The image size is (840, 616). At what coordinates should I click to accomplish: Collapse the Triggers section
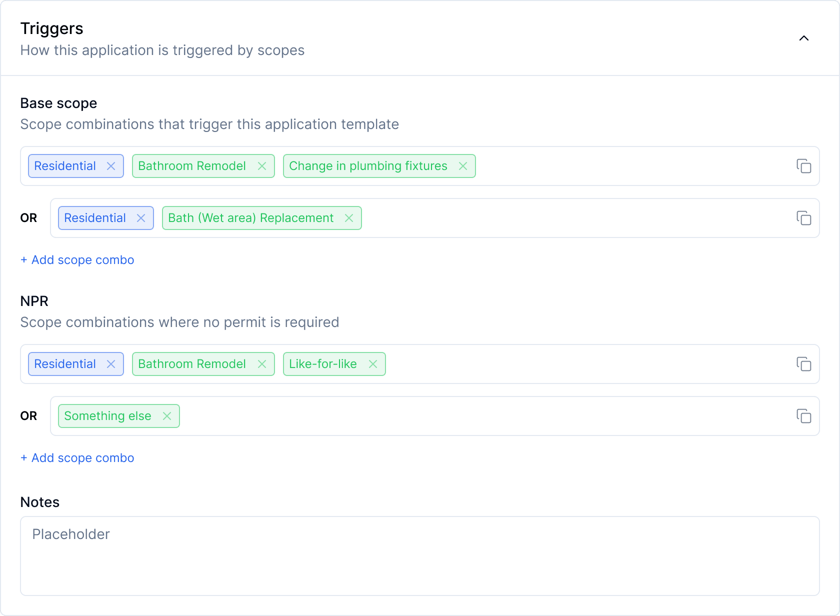pyautogui.click(x=804, y=37)
